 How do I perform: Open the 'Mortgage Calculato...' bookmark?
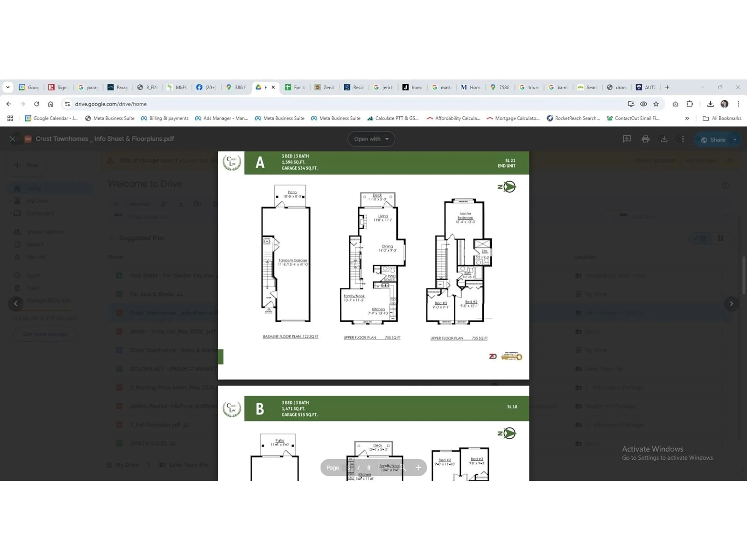click(513, 118)
